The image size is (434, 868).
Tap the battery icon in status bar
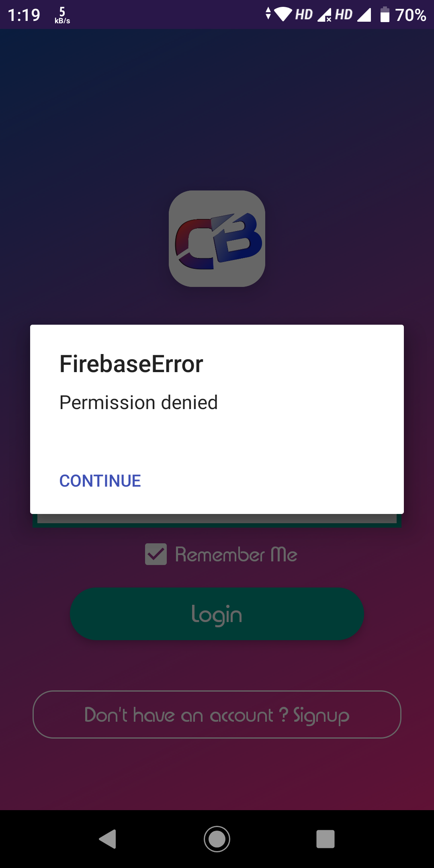pyautogui.click(x=385, y=14)
